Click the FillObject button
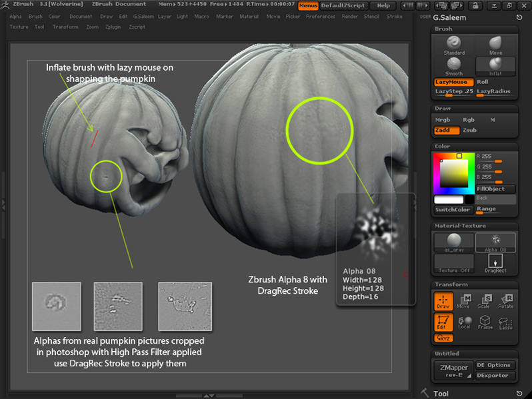This screenshot has width=532, height=399. tap(496, 189)
